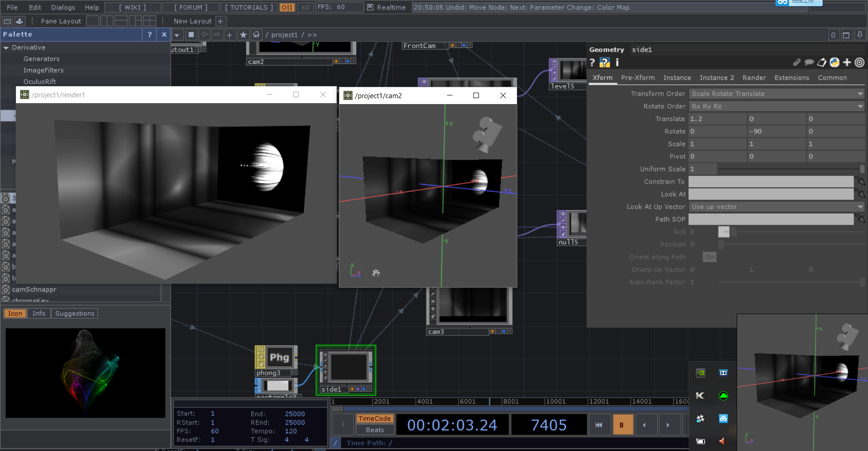Close the Palette panel
Image resolution: width=868 pixels, height=451 pixels.
point(164,34)
